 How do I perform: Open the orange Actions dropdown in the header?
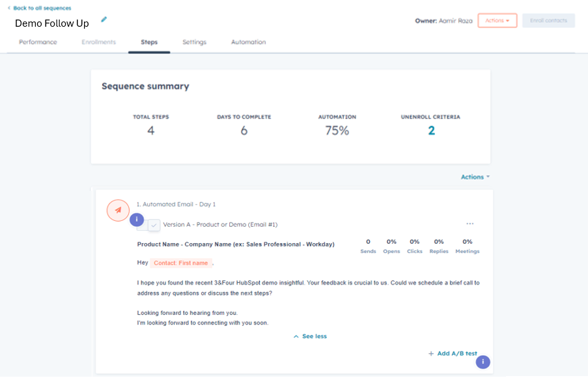click(x=497, y=21)
